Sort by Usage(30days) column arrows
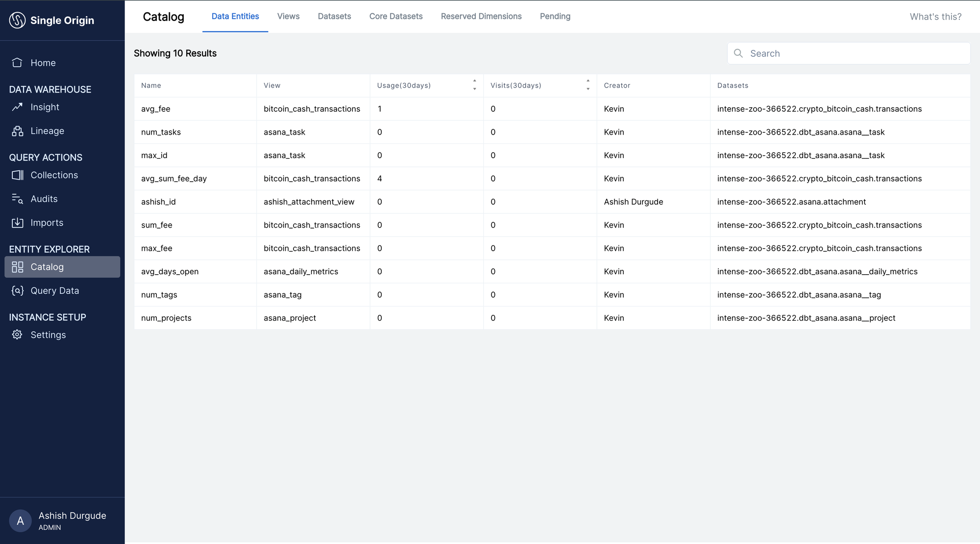The width and height of the screenshot is (980, 544). [x=474, y=85]
